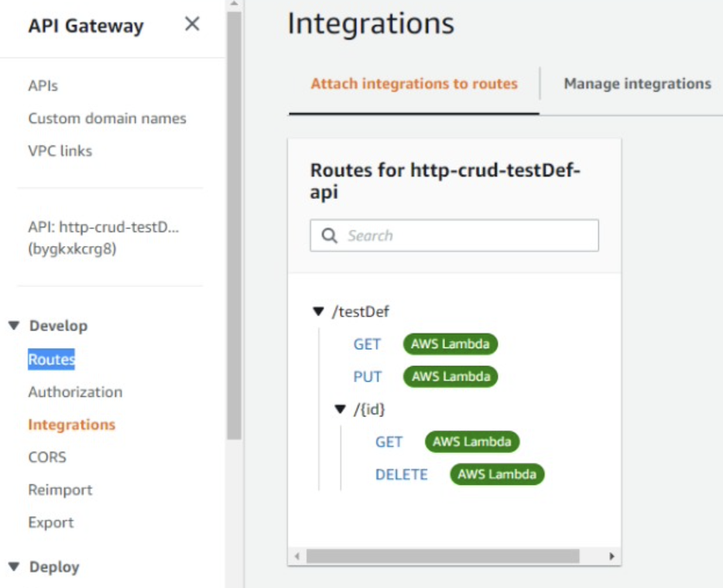Click the sidebar scrollbar up arrow
This screenshot has width=723, height=588.
tap(235, 4)
